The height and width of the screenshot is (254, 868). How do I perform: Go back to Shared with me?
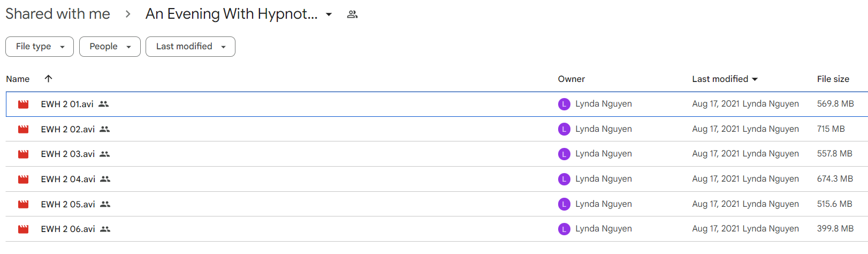click(x=58, y=14)
